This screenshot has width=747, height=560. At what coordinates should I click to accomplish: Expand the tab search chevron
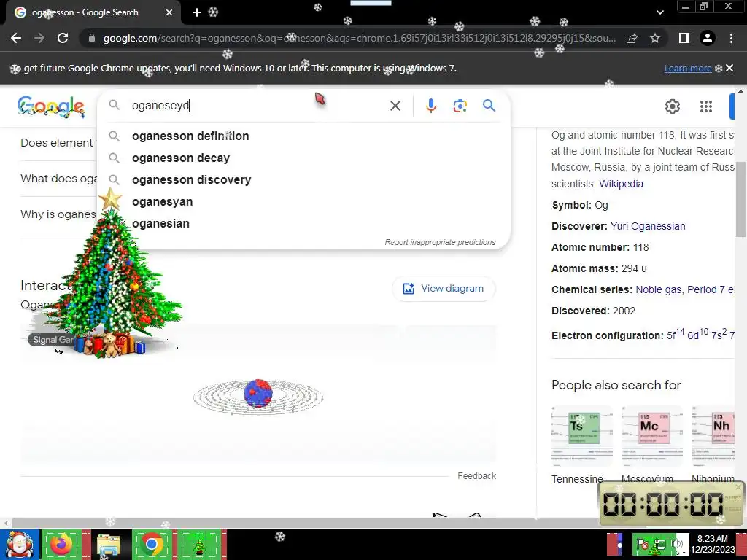point(659,12)
